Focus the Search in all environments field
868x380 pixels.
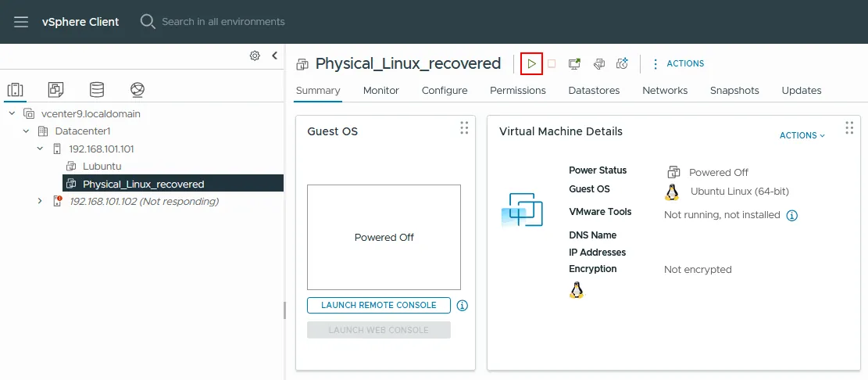(223, 22)
